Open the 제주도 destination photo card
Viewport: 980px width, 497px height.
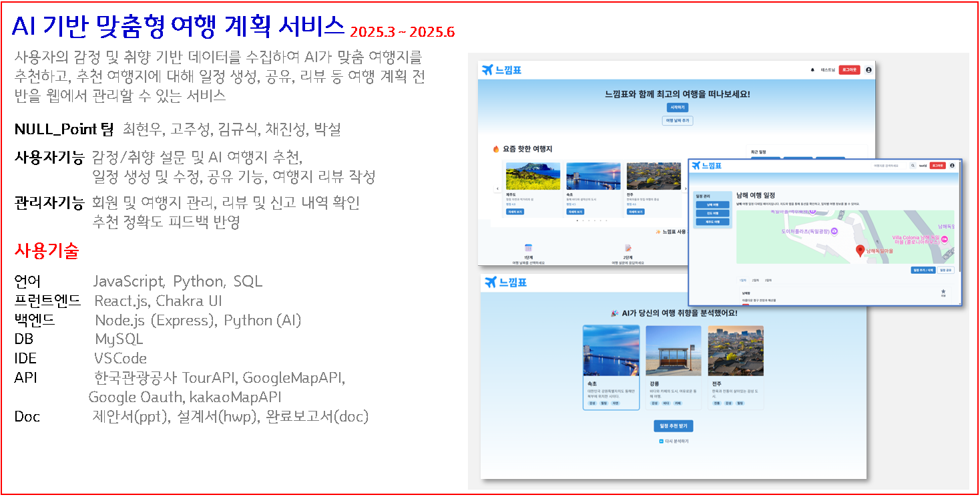(x=533, y=176)
